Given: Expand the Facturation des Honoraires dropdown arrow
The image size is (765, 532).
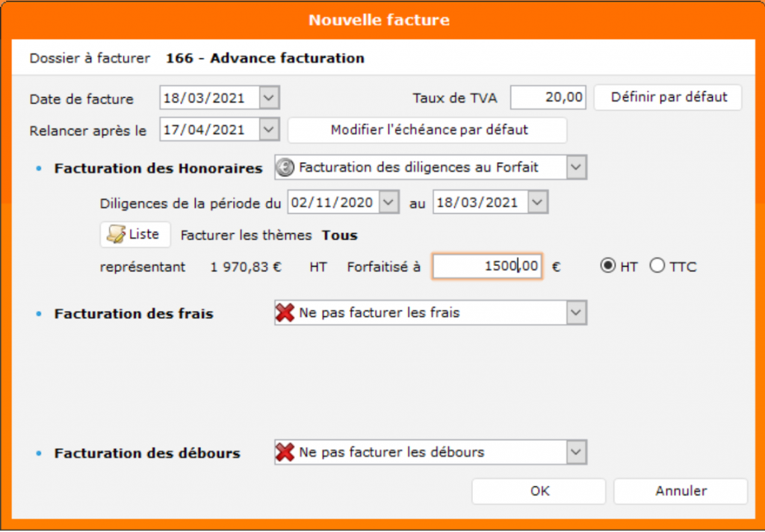Looking at the screenshot, I should pyautogui.click(x=576, y=168).
